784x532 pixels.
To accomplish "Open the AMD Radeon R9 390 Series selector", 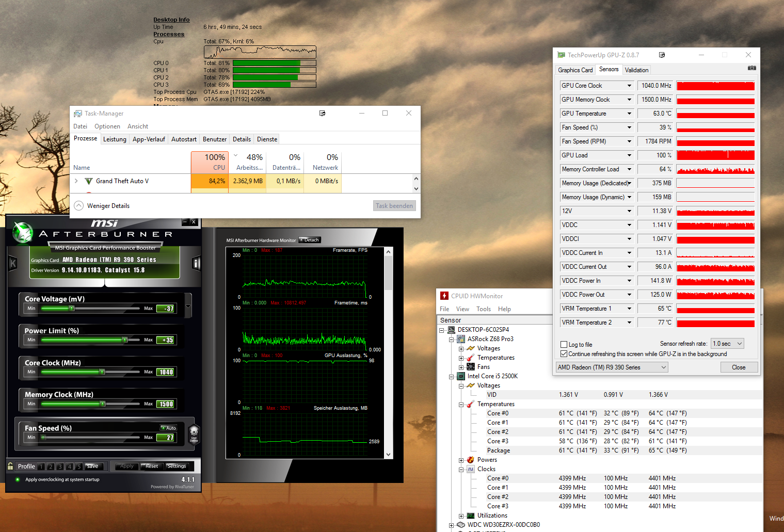I will (612, 367).
